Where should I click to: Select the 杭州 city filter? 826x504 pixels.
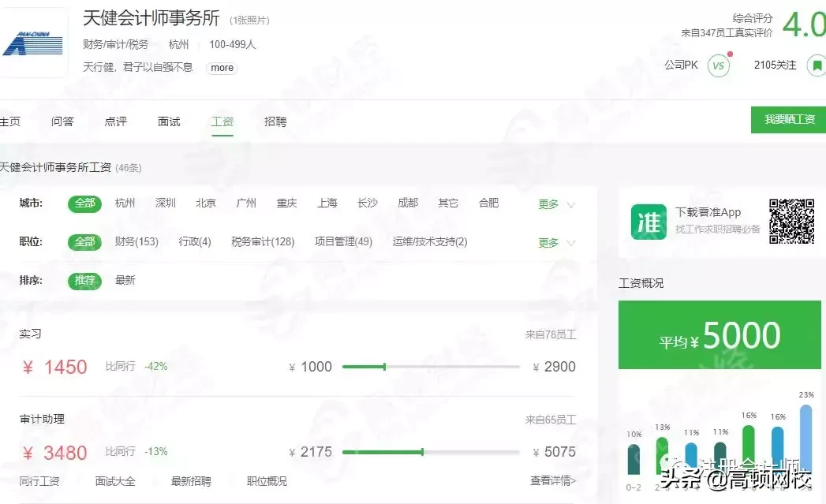point(125,203)
